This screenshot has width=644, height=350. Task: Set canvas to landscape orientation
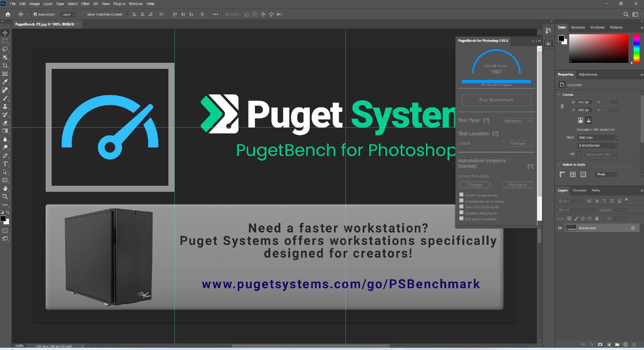pos(589,120)
